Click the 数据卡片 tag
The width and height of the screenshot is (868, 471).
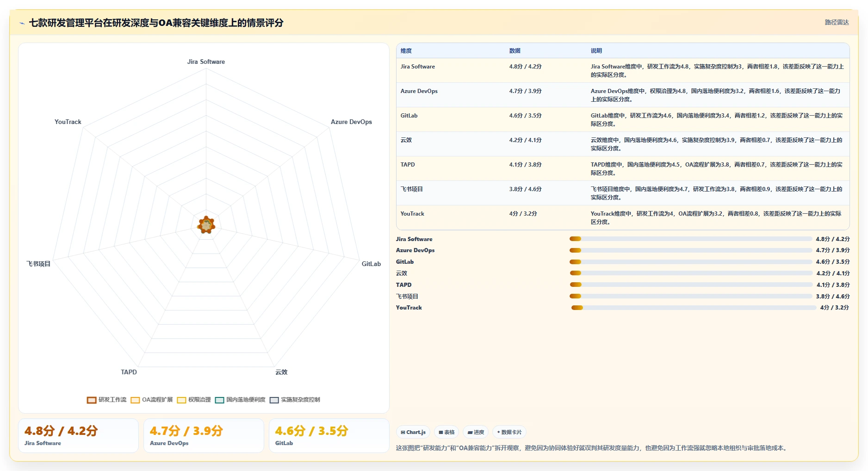point(509,432)
